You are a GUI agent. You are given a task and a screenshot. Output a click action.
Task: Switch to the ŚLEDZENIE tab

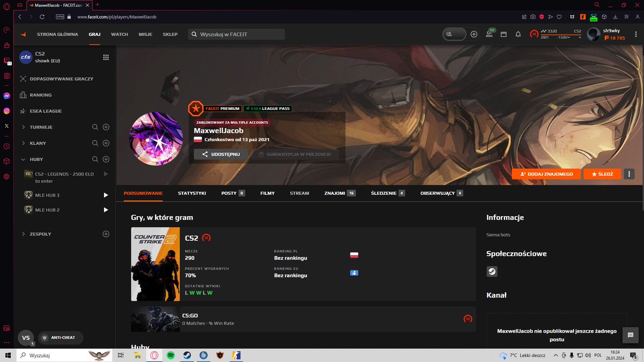[x=387, y=193]
